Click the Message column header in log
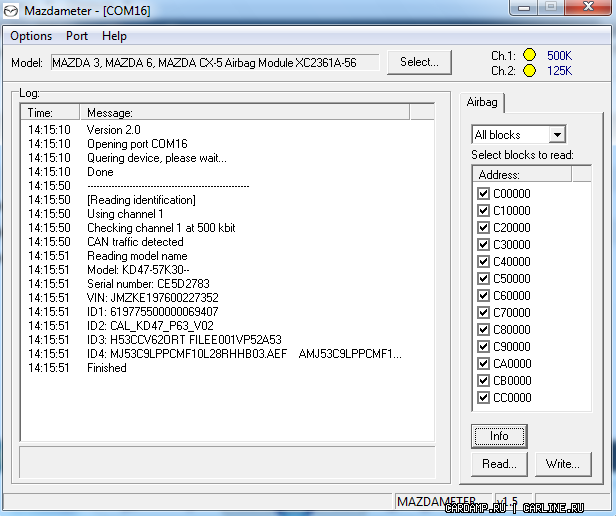 244,113
